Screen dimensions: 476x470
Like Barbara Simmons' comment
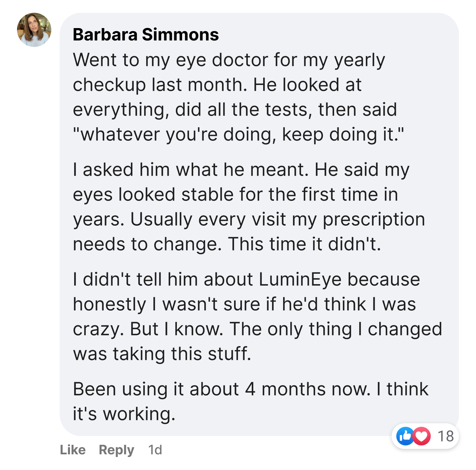pos(73,450)
